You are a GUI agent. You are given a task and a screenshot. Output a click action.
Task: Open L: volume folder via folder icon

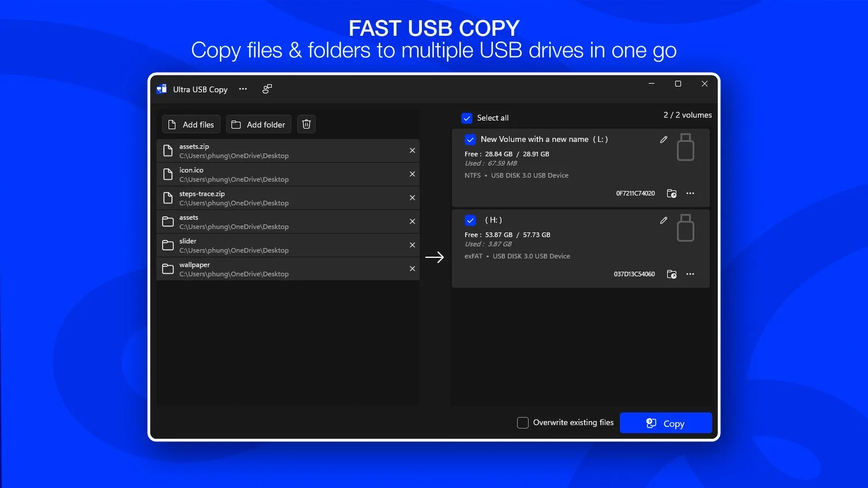672,193
